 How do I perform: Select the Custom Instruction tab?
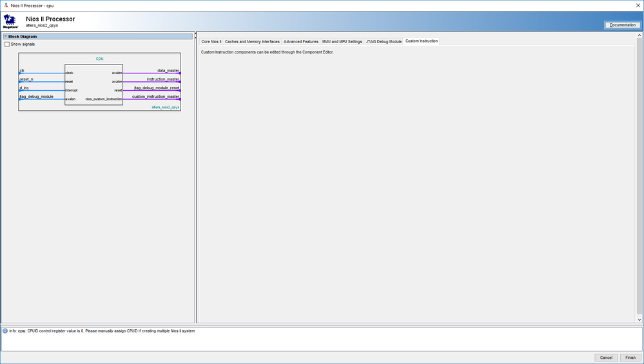(x=422, y=41)
